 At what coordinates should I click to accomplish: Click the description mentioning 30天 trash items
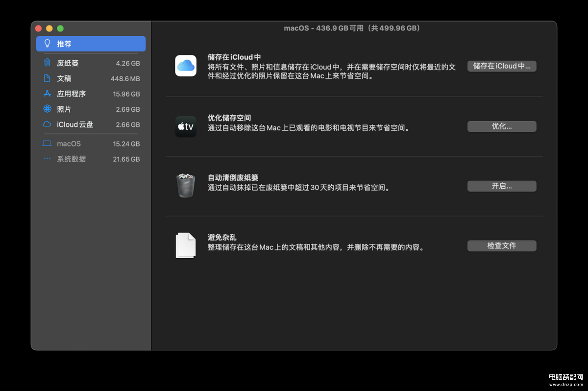tap(299, 188)
